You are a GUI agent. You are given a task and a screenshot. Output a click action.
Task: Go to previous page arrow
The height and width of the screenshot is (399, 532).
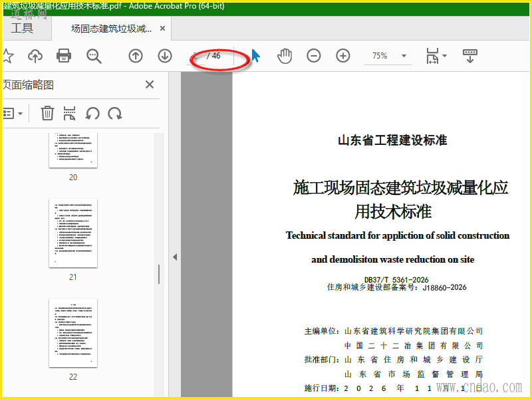pos(136,56)
